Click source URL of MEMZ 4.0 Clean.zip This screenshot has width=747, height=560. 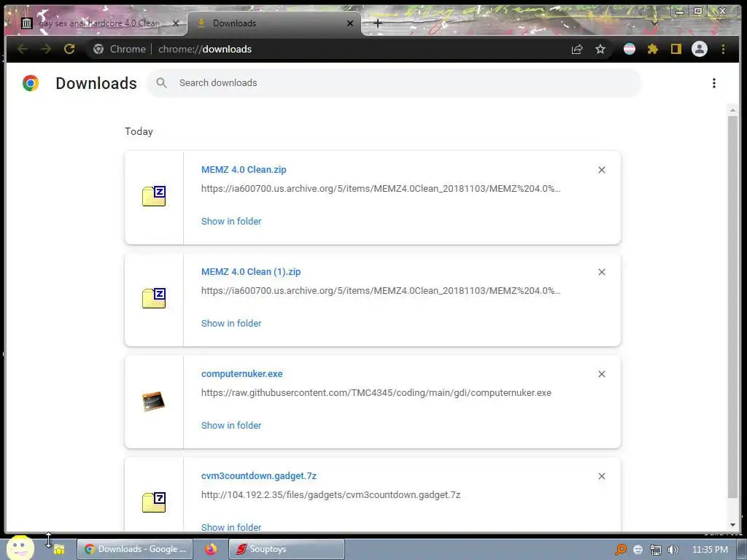[x=381, y=189]
